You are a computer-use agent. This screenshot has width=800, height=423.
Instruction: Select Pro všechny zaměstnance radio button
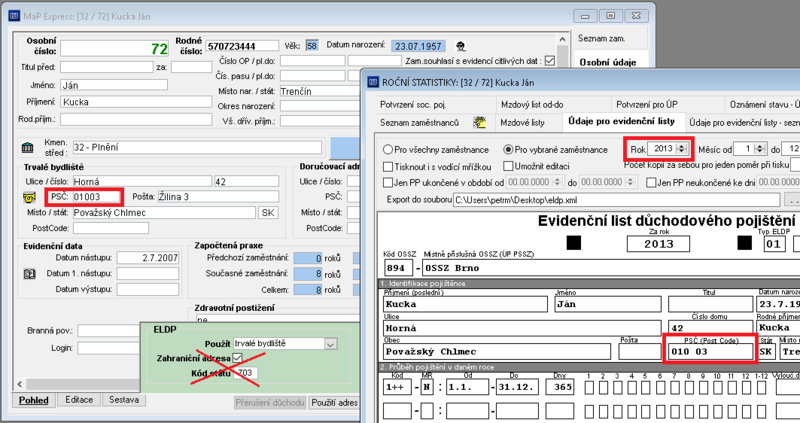tap(388, 150)
